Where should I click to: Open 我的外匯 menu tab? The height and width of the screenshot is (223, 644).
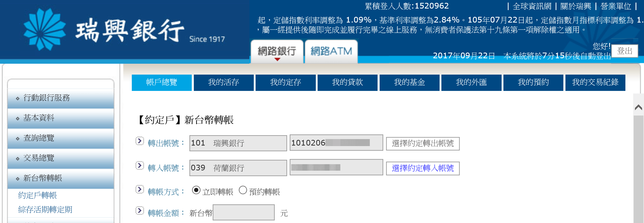coord(471,83)
